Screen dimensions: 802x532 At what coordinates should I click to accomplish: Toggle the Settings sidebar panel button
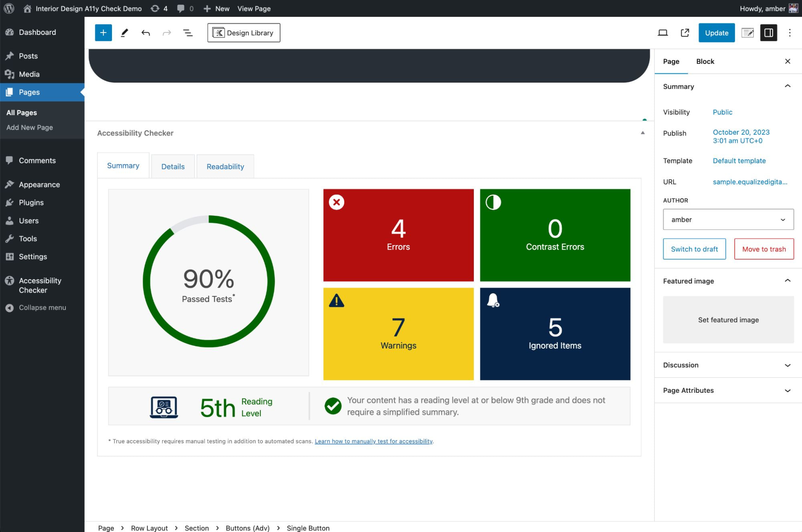pos(768,33)
